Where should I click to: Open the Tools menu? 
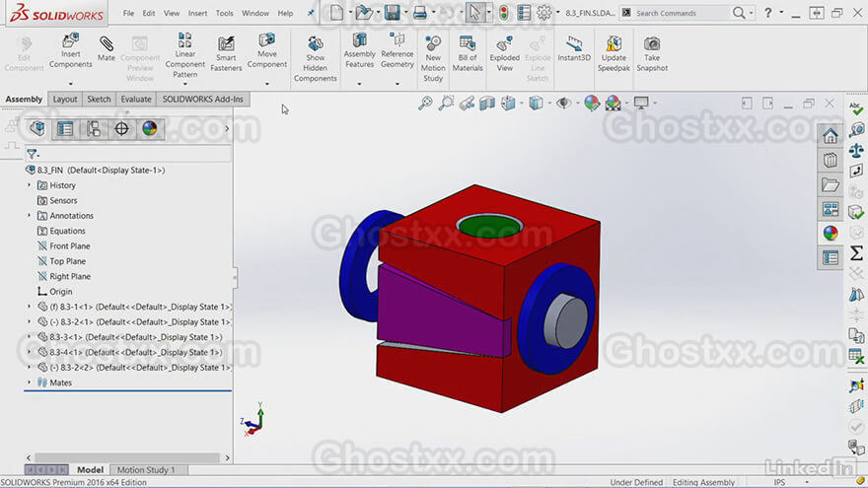[224, 13]
